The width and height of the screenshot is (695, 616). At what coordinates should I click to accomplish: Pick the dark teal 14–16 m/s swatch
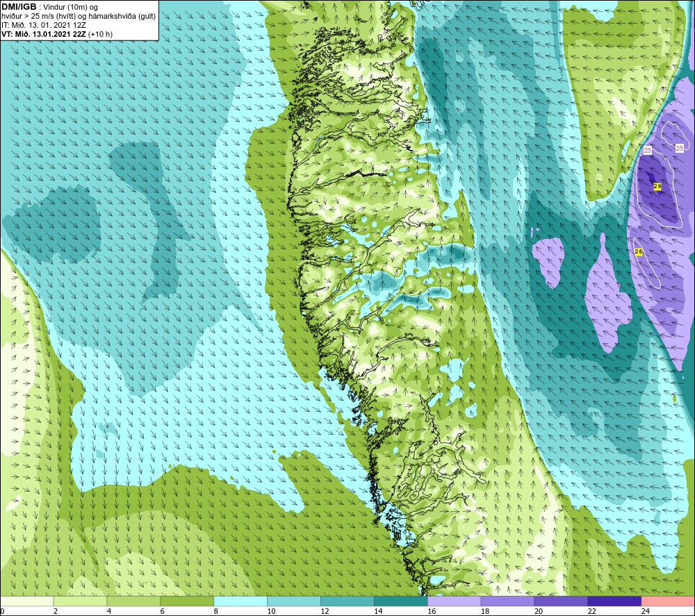[401, 601]
